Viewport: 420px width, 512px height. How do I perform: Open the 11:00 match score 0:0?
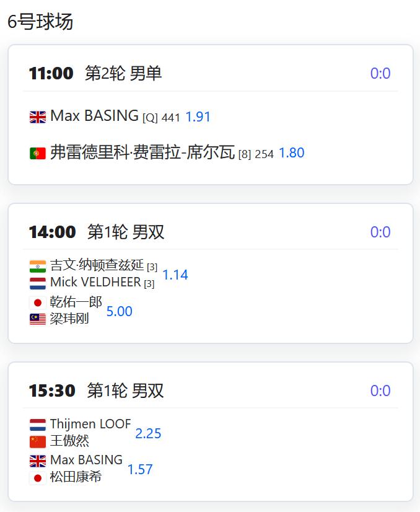click(x=380, y=73)
